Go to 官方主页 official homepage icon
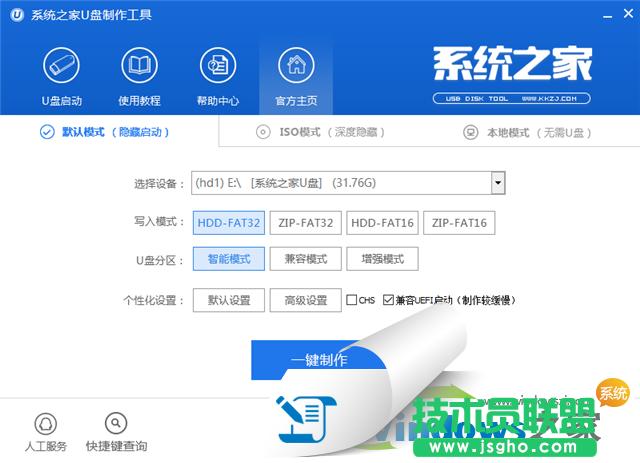The height and width of the screenshot is (463, 640). [296, 67]
